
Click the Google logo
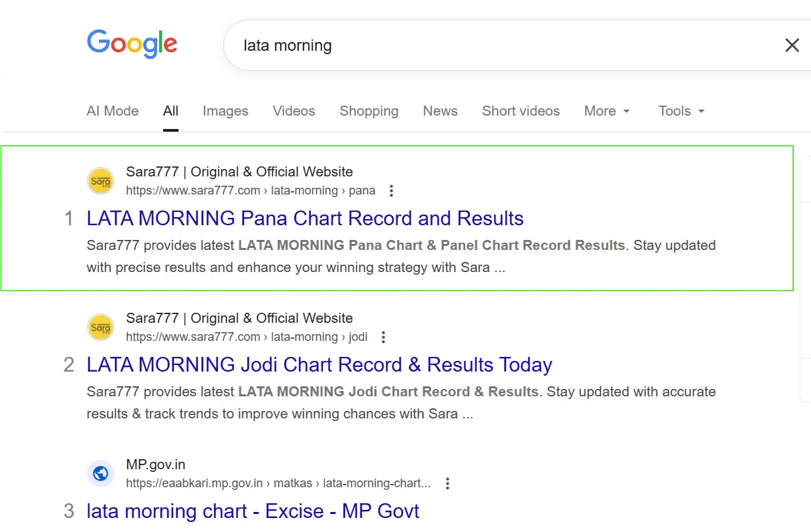132,44
